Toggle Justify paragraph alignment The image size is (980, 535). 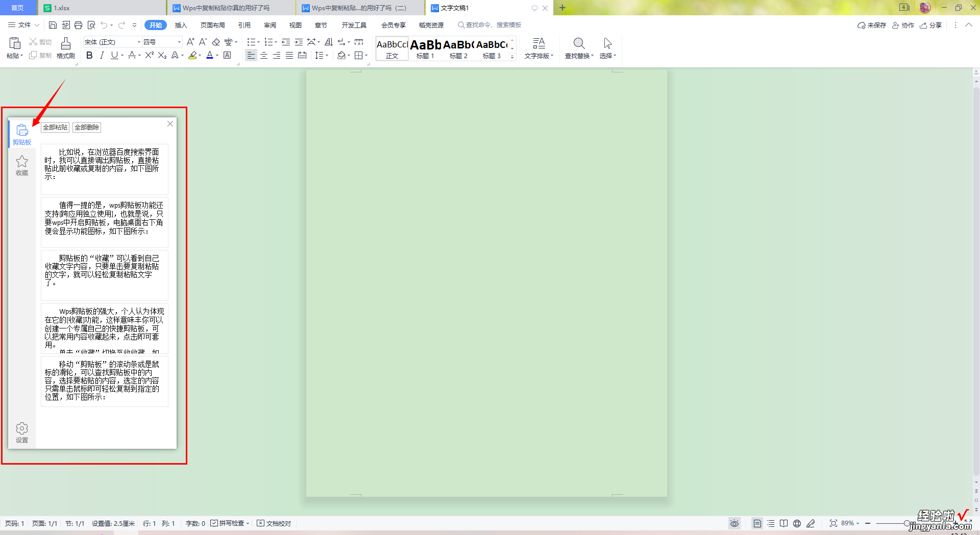pos(289,55)
